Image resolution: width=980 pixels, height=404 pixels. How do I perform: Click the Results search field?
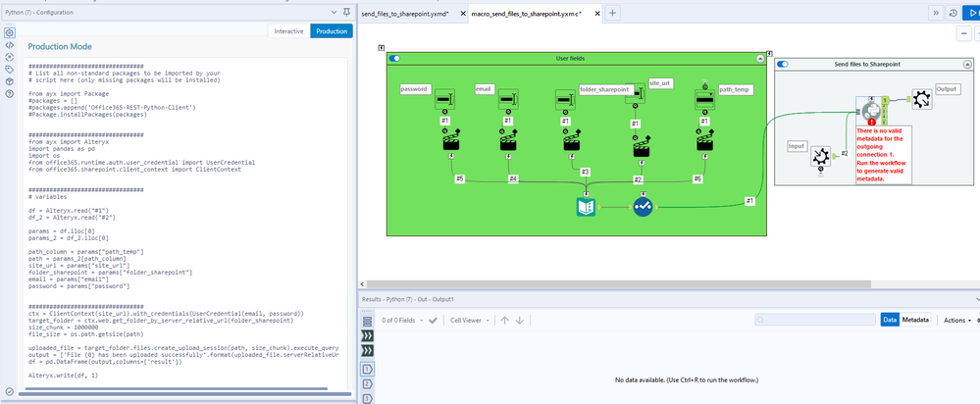coord(815,320)
